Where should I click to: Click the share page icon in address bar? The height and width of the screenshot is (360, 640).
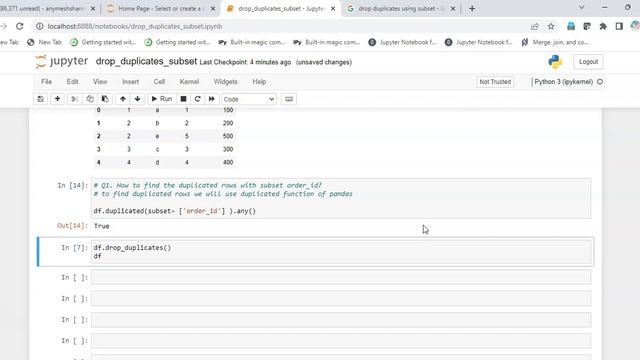[x=535, y=26]
